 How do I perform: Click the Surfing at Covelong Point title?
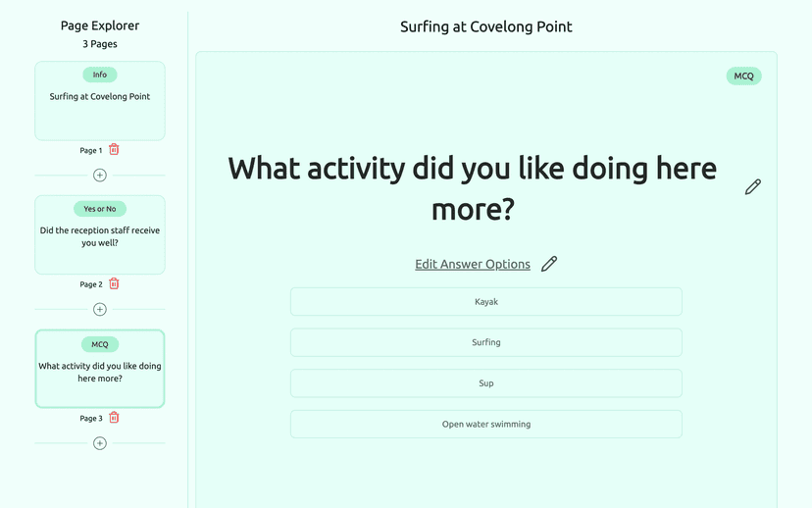(486, 26)
